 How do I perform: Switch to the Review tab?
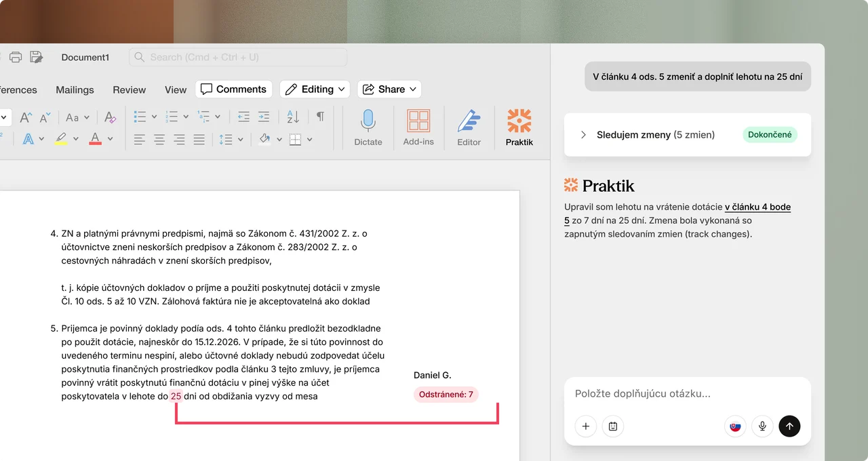click(129, 89)
